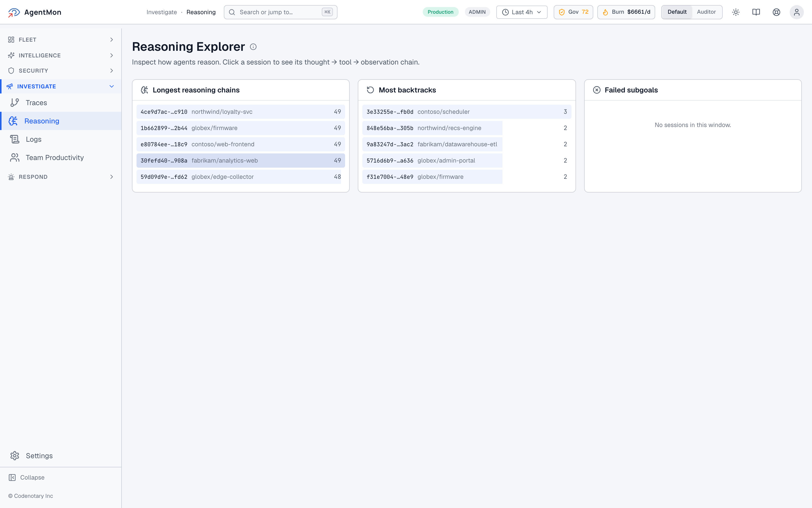The image size is (812, 508).
Task: Click the Collapse sidebar panel icon
Action: (12, 478)
